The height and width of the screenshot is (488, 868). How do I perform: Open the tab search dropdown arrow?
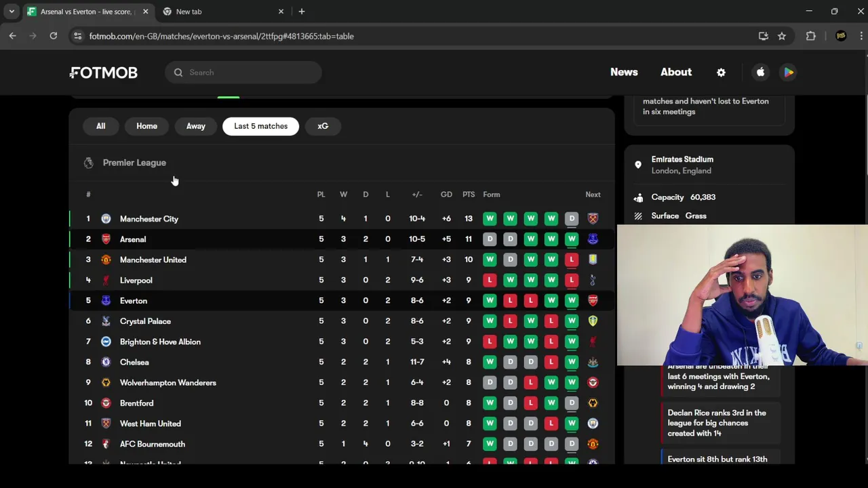[12, 12]
